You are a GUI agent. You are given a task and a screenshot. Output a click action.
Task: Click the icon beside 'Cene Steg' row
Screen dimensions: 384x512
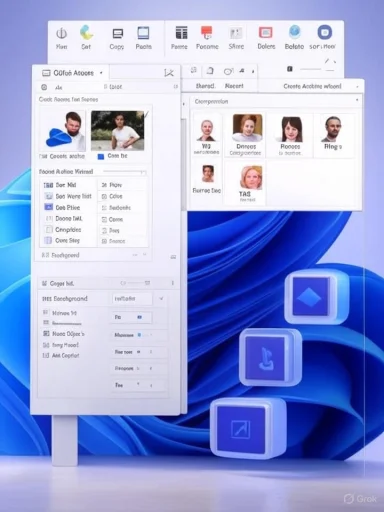coord(48,240)
